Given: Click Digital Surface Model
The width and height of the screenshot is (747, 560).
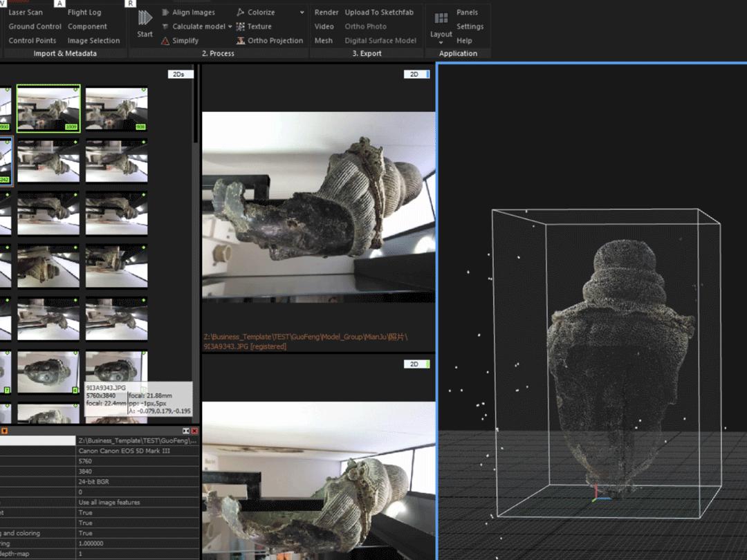Looking at the screenshot, I should 380,41.
